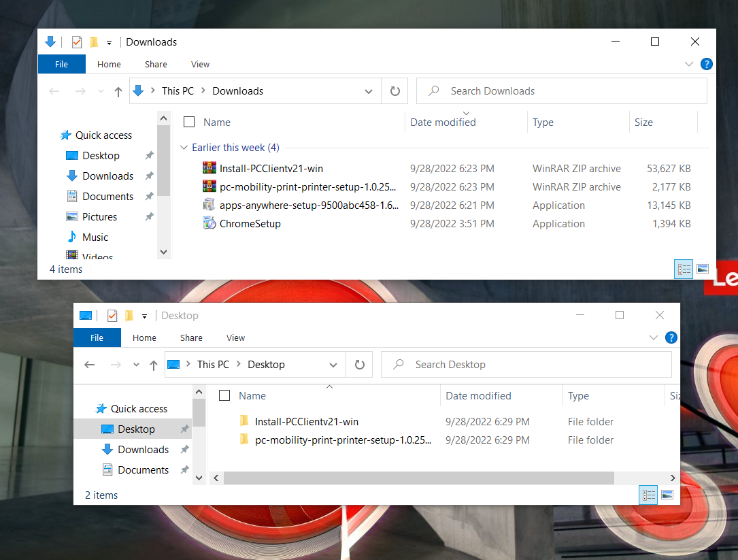Switch Downloads to details view

coord(684,269)
